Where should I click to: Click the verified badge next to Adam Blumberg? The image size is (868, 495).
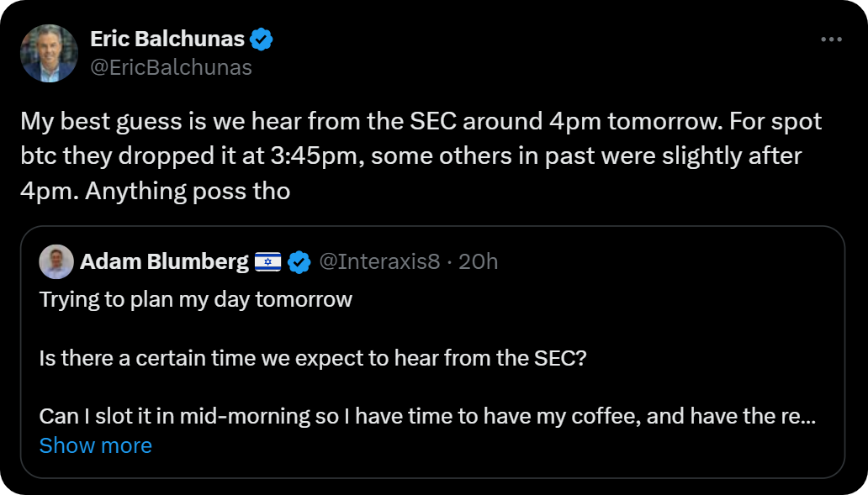tap(299, 262)
